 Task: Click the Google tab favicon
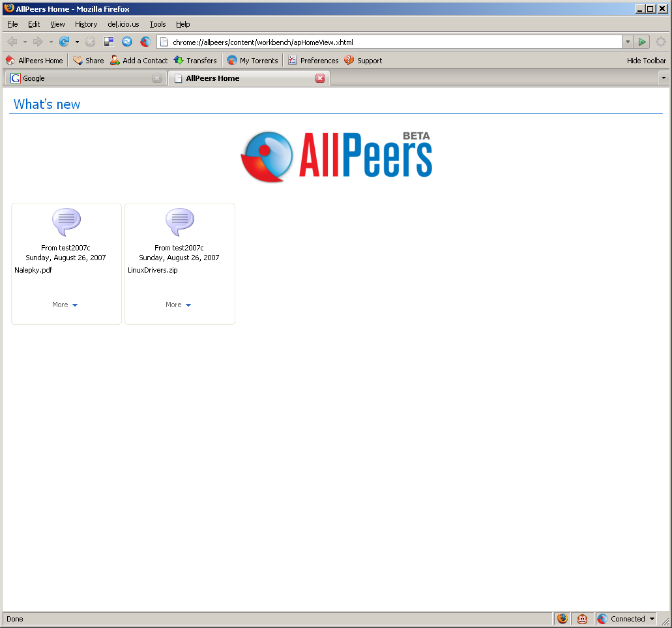tap(16, 78)
